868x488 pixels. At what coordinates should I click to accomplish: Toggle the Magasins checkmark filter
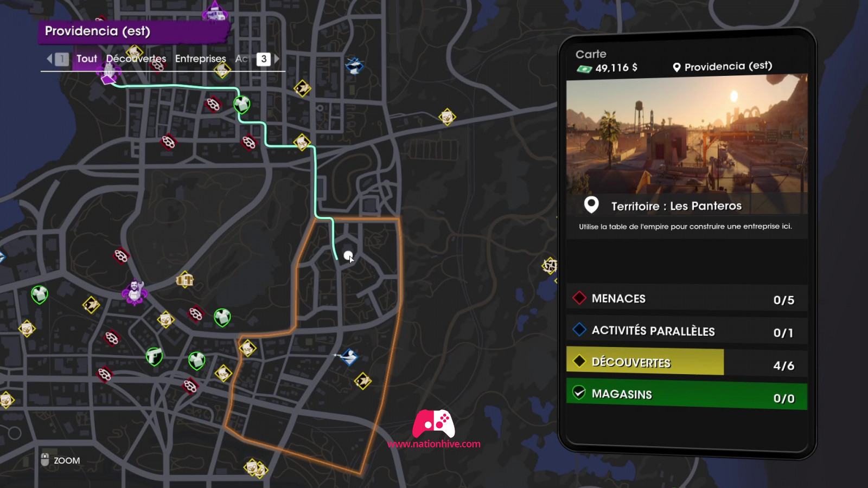(579, 393)
